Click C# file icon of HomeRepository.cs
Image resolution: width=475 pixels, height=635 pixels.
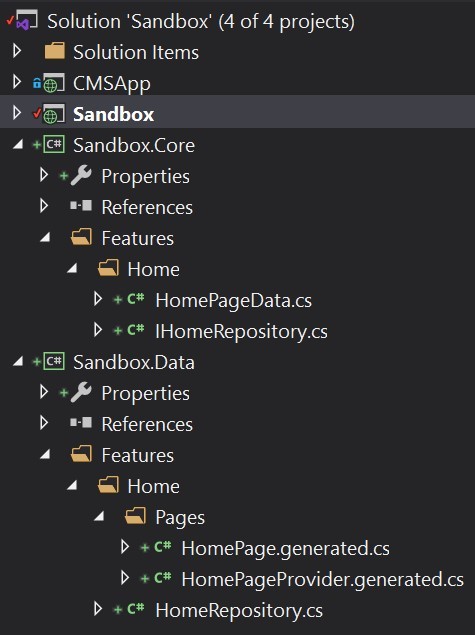point(136,609)
